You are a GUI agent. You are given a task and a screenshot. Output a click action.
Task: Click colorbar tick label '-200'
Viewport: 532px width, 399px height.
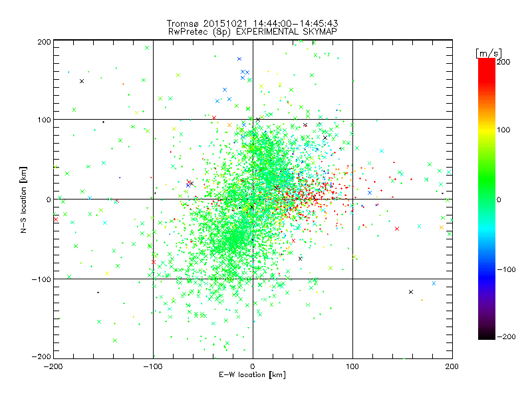point(506,336)
